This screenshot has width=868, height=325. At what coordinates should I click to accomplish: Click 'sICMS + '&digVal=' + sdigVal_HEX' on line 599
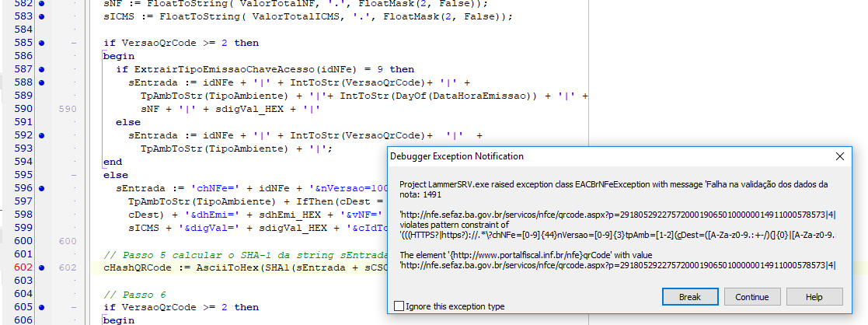click(257, 228)
